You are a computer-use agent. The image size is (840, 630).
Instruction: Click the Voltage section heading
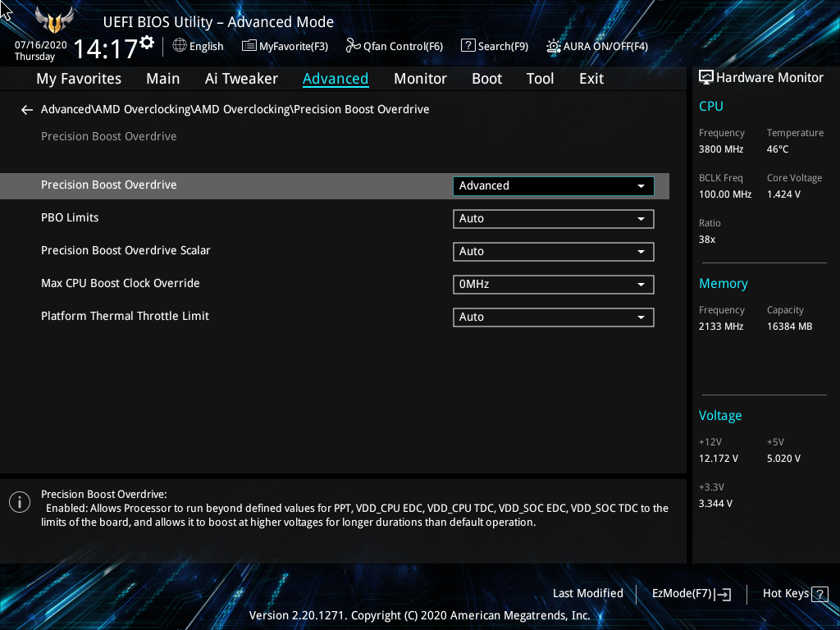point(720,416)
